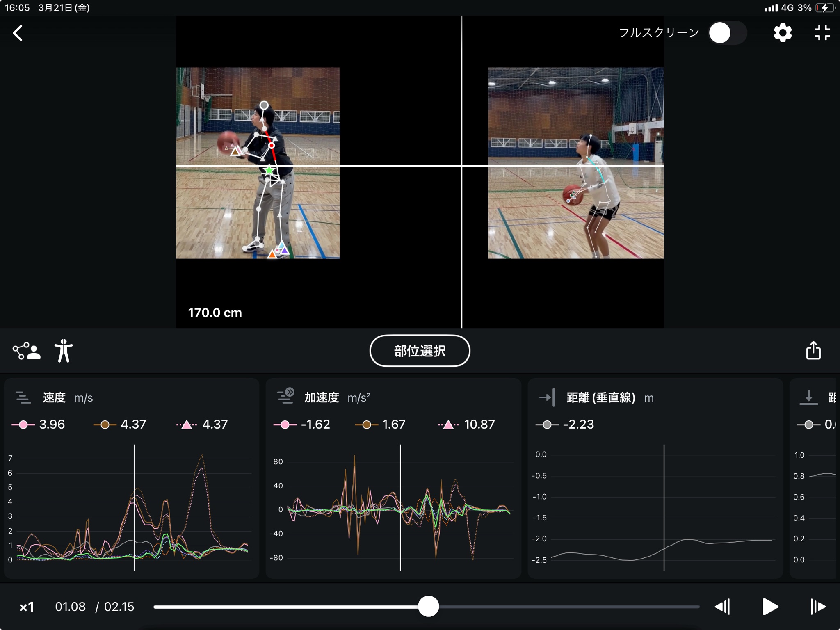Image resolution: width=840 pixels, height=630 pixels.
Task: Open the 部位選択 body part selector
Action: (420, 351)
